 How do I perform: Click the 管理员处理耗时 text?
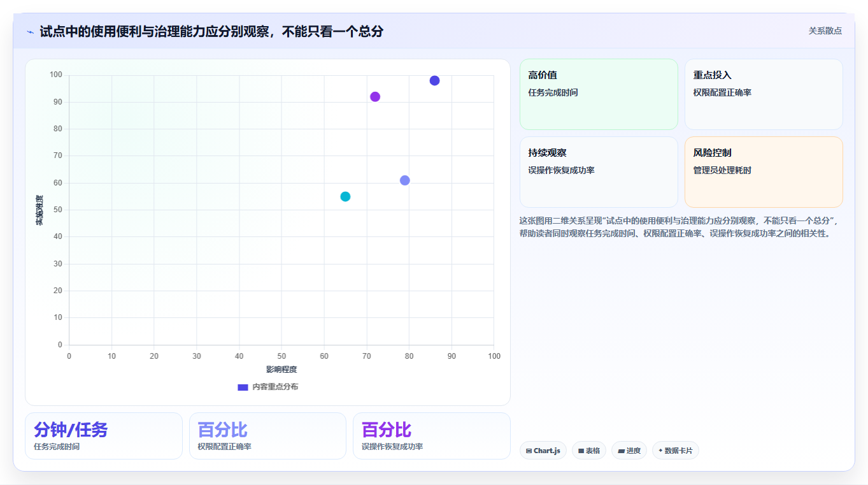(722, 170)
